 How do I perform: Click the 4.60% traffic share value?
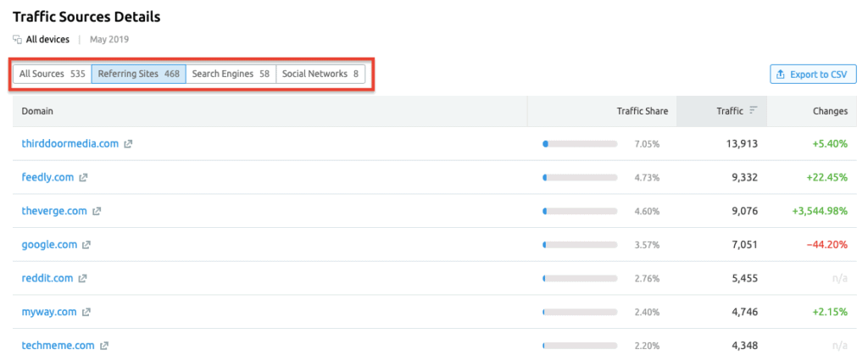tap(647, 212)
